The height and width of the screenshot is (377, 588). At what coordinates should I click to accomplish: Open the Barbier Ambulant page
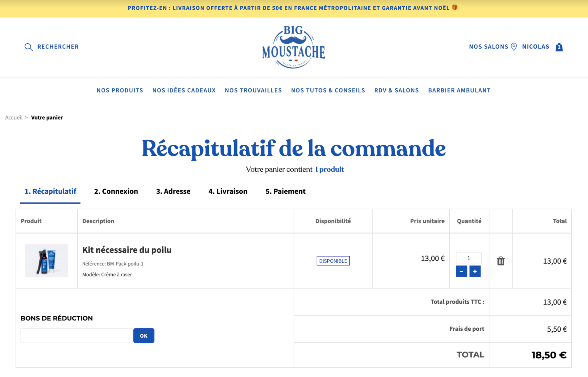(x=459, y=90)
